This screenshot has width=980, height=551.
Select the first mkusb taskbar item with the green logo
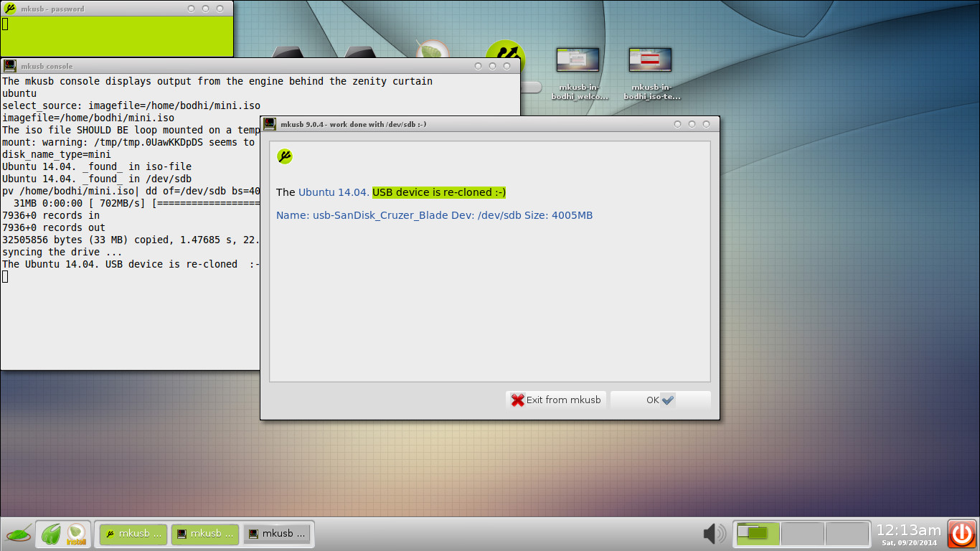click(x=133, y=534)
